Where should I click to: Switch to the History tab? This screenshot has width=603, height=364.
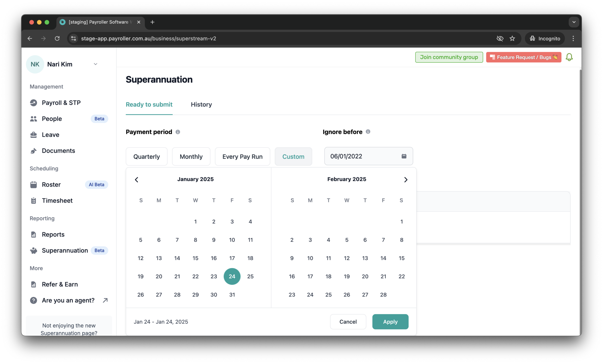tap(201, 104)
